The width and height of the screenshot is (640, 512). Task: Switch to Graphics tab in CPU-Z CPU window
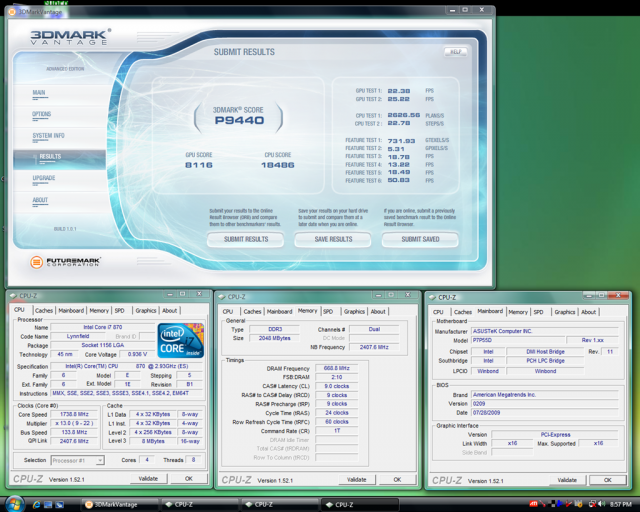[146, 311]
